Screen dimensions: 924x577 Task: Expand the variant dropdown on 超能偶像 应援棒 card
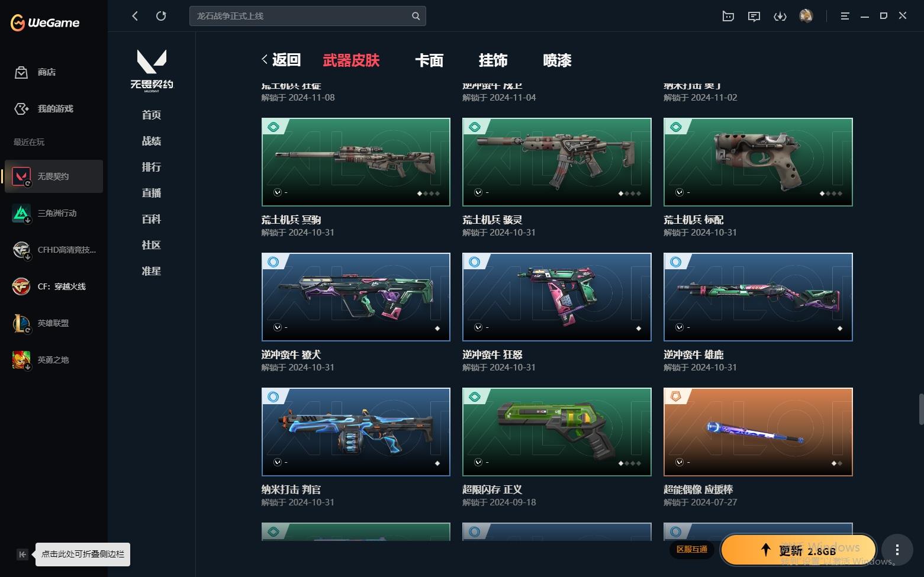tap(680, 462)
